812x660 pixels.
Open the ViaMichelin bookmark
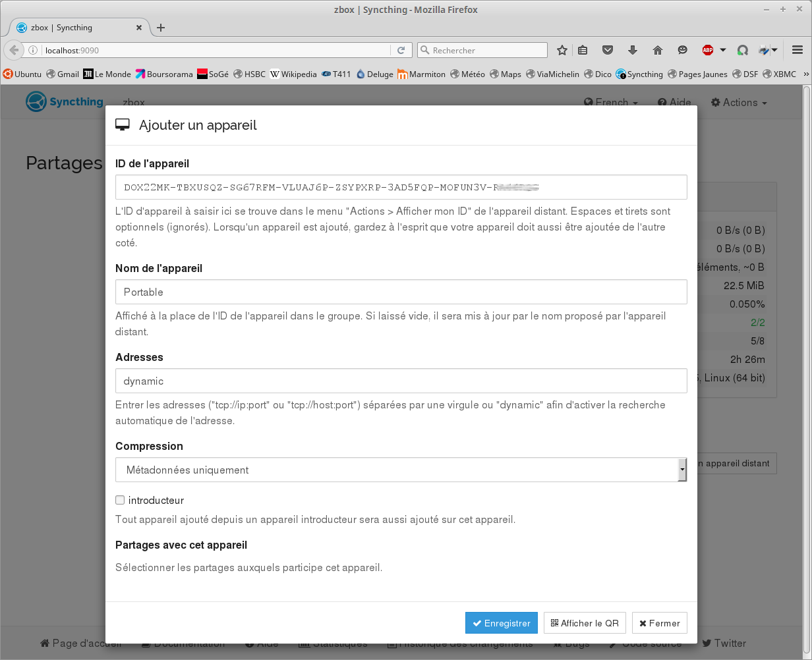click(552, 74)
